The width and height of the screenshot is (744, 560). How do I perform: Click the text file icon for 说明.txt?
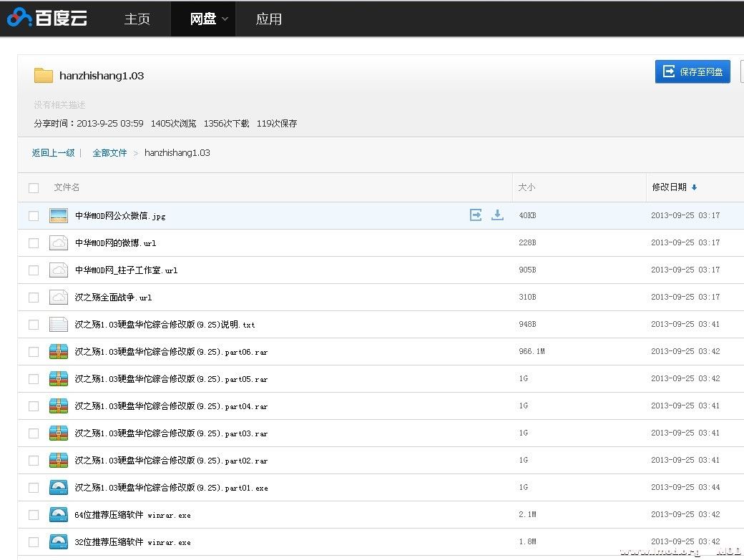[x=59, y=324]
